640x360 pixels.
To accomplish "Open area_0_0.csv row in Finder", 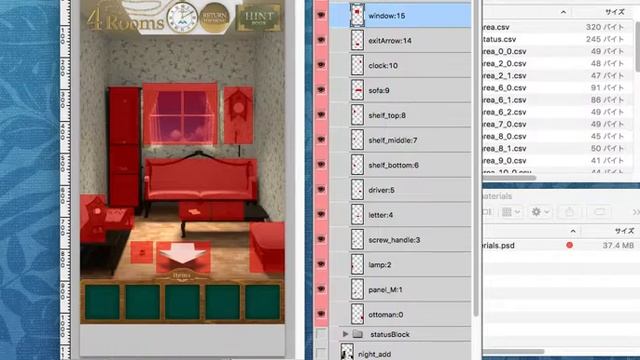I will coord(558,51).
